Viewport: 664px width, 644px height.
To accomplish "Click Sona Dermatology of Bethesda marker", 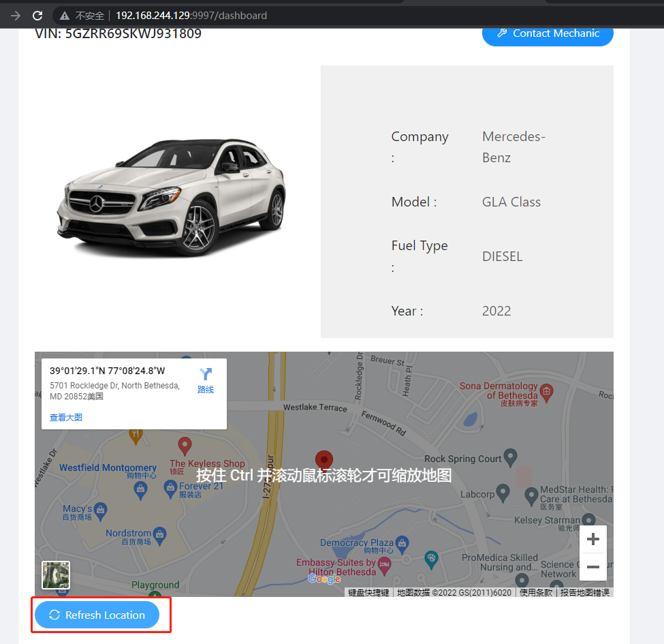I will click(546, 393).
